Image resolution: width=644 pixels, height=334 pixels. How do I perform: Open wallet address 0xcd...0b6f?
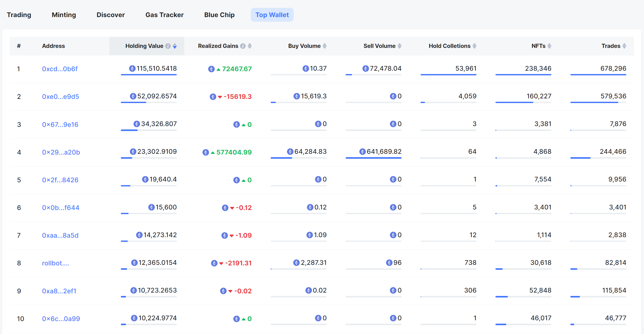pos(60,69)
